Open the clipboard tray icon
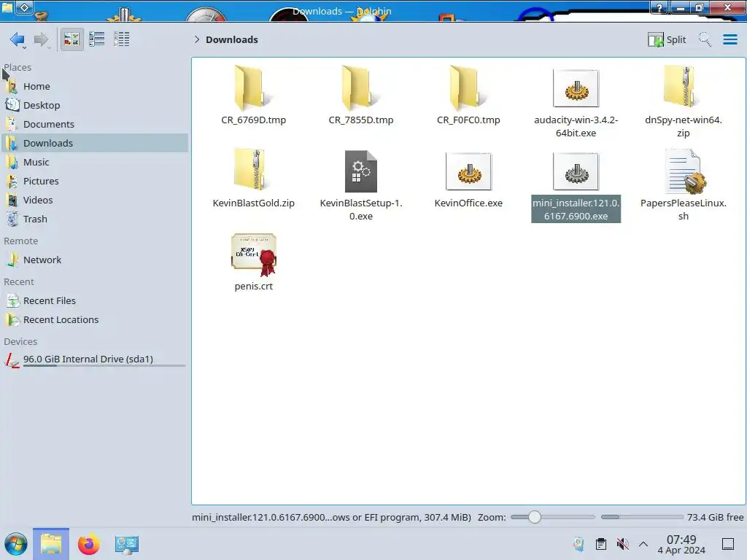 [601, 544]
